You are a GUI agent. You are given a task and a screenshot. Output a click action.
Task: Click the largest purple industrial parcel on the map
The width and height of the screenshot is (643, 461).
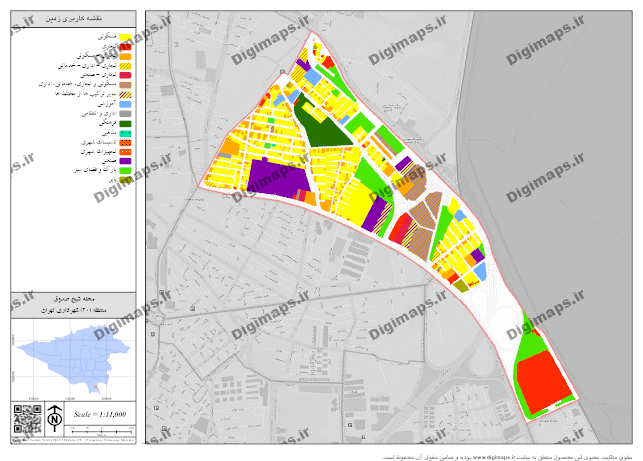tap(278, 179)
